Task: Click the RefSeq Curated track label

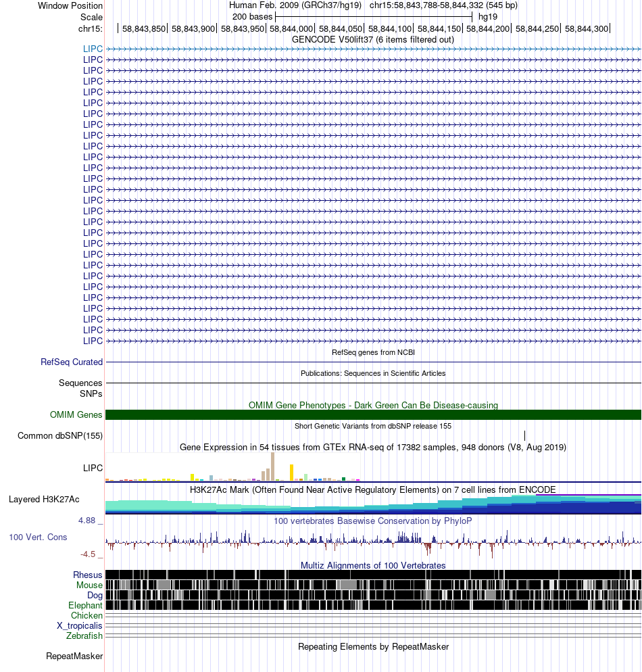Action: [x=72, y=362]
